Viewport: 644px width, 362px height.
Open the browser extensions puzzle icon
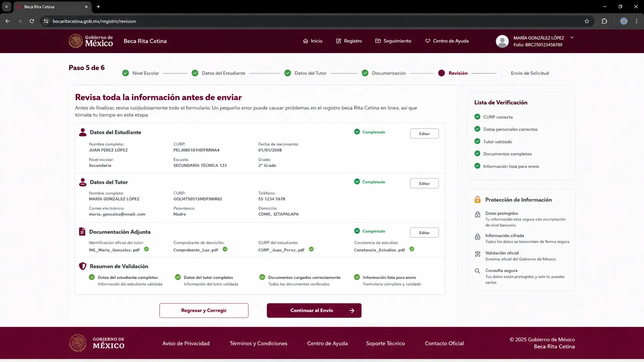[x=604, y=21]
